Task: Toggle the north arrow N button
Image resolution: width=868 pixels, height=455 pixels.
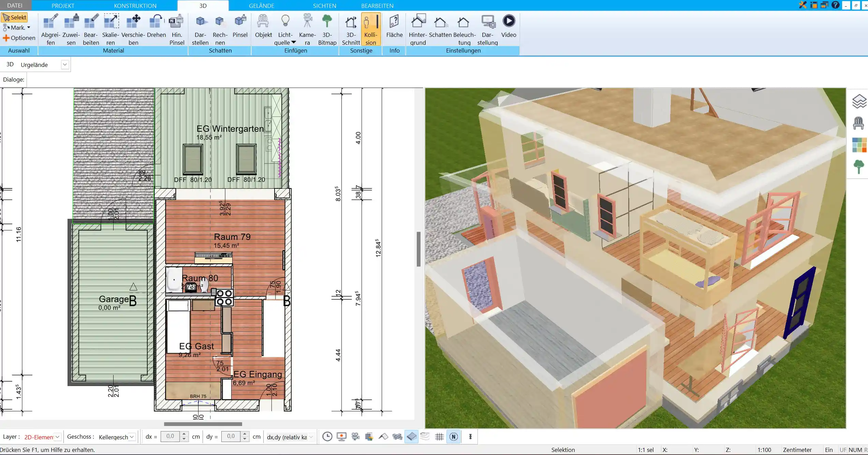Action: click(x=454, y=437)
